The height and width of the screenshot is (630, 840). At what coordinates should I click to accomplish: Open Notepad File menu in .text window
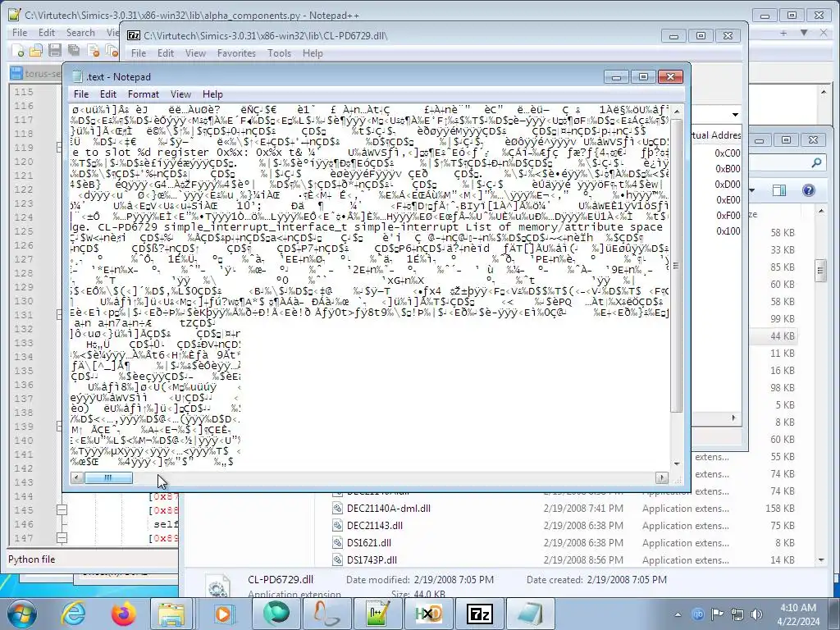click(81, 94)
